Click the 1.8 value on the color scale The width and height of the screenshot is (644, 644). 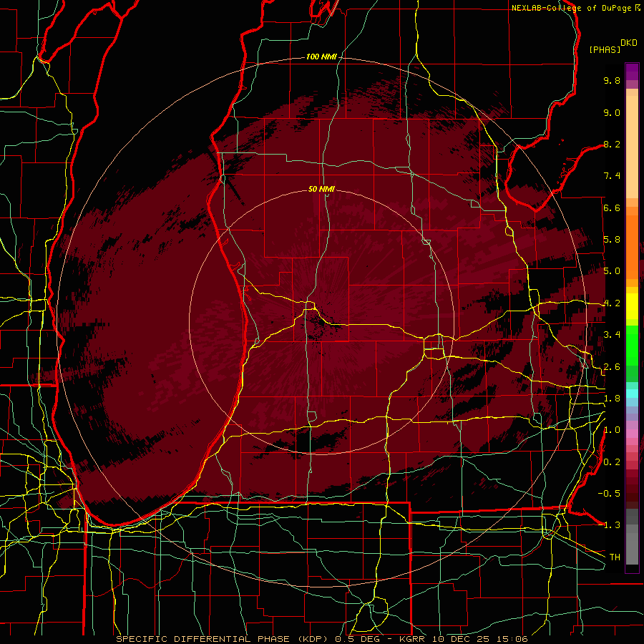(x=612, y=399)
